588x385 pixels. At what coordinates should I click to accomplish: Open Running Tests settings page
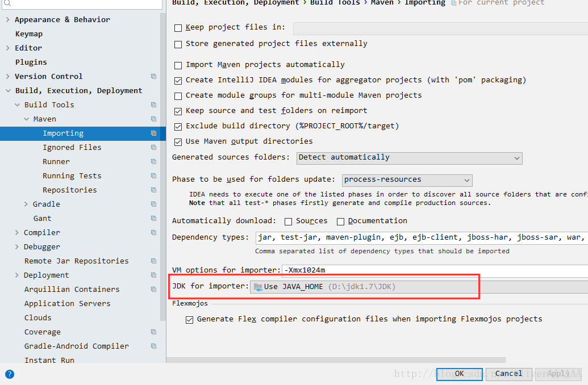(x=72, y=176)
